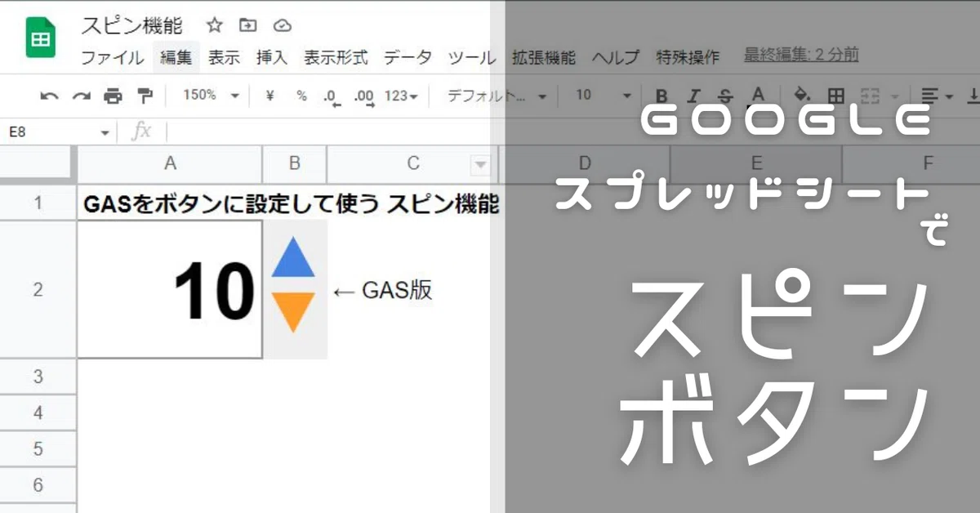Viewport: 980px width, 513px height.
Task: Open the borders tool
Action: [x=835, y=96]
